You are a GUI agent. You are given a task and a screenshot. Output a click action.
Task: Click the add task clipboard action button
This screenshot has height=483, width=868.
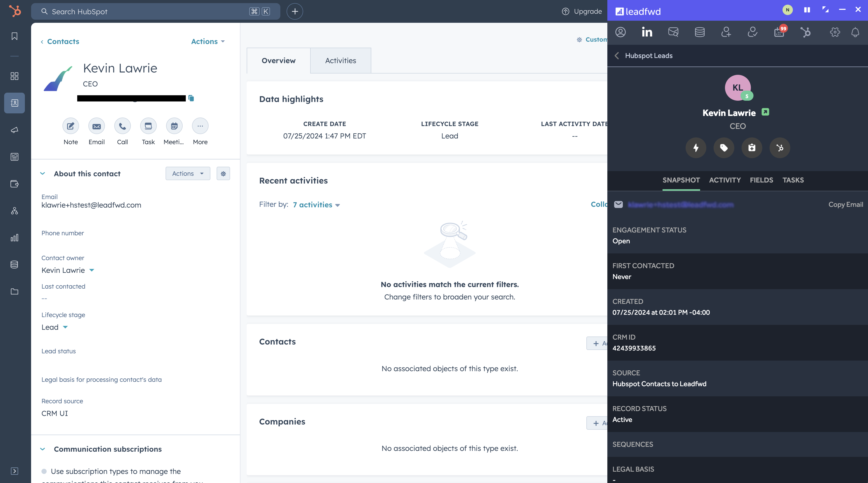[x=752, y=148]
